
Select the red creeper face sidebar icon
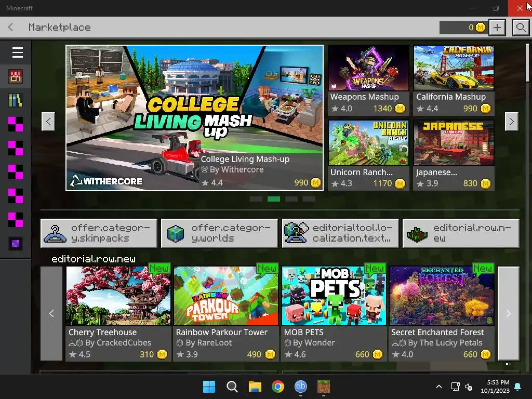coord(16,76)
